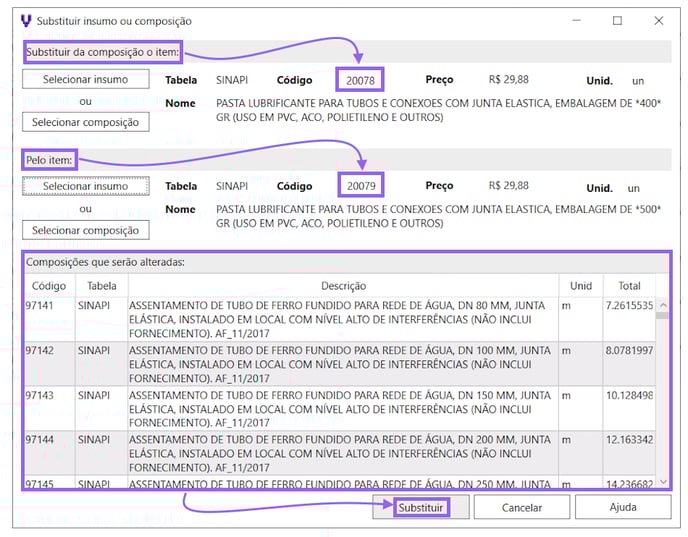Viewport: 688px width, 537px height.
Task: Click the Tabela column header in table
Action: (x=102, y=286)
